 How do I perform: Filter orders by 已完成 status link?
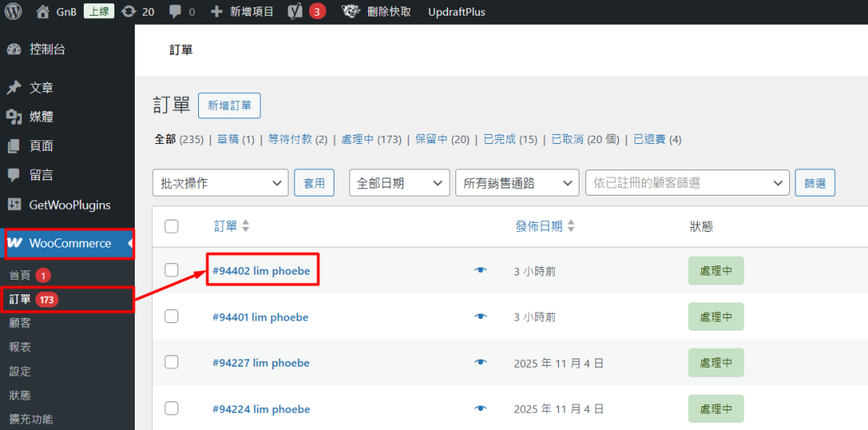[499, 140]
